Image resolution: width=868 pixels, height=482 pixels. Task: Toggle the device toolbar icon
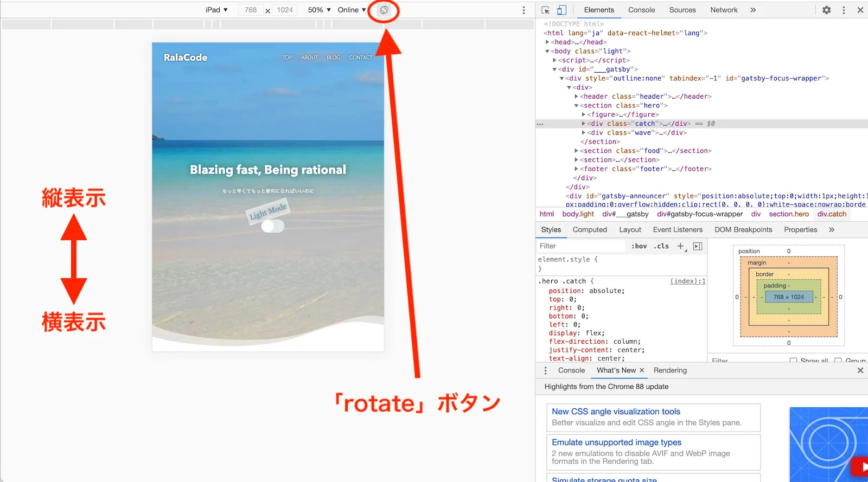click(561, 10)
